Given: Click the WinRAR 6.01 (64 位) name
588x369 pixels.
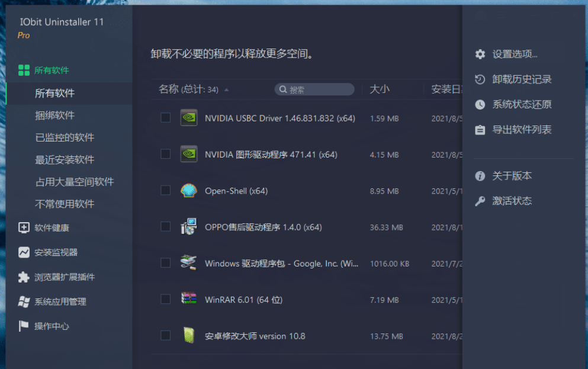Looking at the screenshot, I should coord(244,300).
